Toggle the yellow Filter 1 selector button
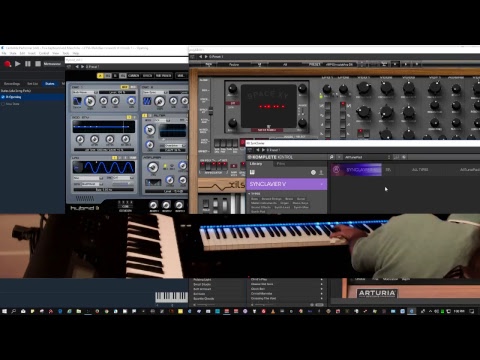The width and height of the screenshot is (480, 360). [x=145, y=115]
